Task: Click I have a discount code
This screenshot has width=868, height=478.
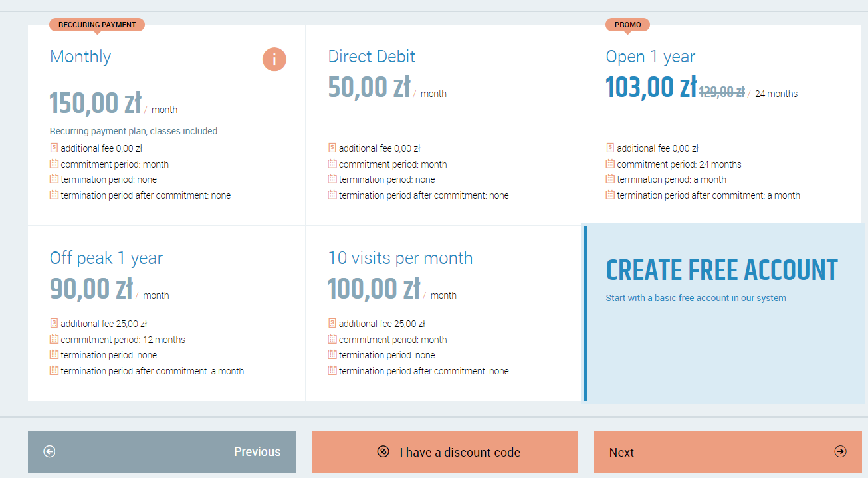Action: tap(459, 452)
